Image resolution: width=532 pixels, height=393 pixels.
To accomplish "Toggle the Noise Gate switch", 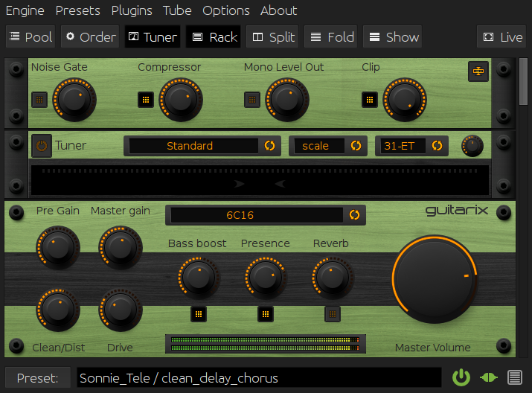I will [x=39, y=100].
